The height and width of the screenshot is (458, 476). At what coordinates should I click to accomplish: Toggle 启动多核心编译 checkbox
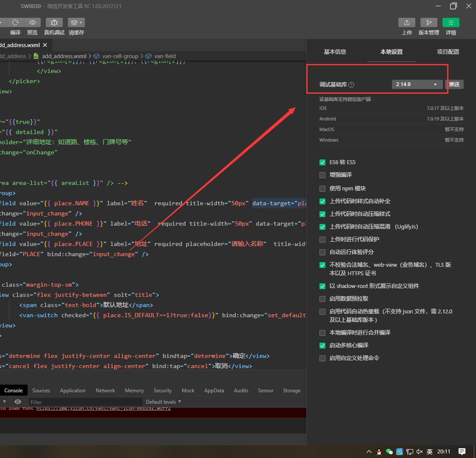322,346
